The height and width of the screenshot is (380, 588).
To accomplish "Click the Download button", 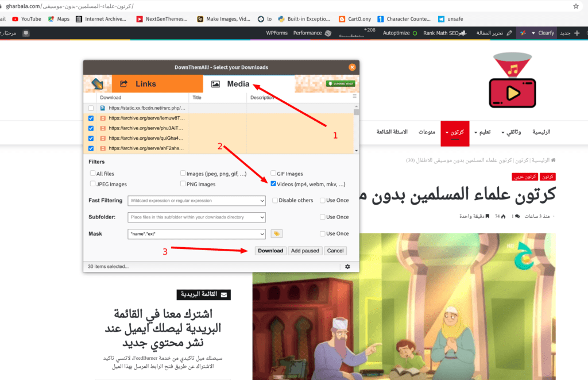I will pyautogui.click(x=270, y=250).
